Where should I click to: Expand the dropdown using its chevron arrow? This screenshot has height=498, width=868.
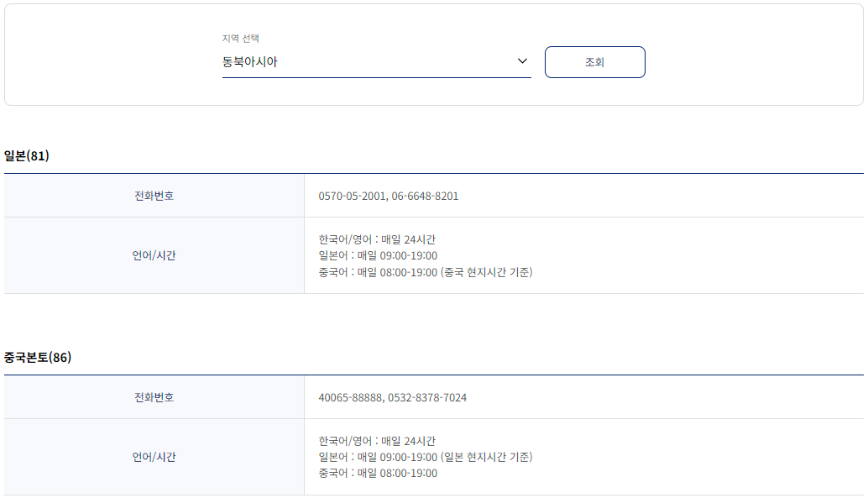523,60
